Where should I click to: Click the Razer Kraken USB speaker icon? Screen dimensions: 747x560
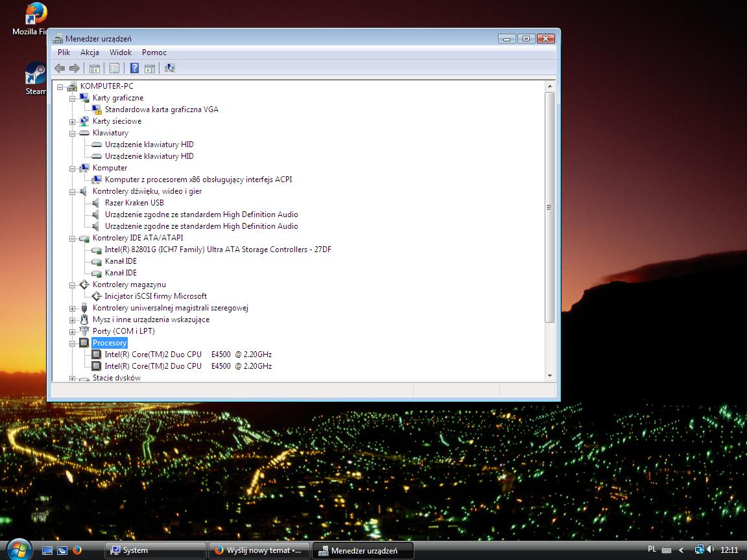click(x=96, y=203)
